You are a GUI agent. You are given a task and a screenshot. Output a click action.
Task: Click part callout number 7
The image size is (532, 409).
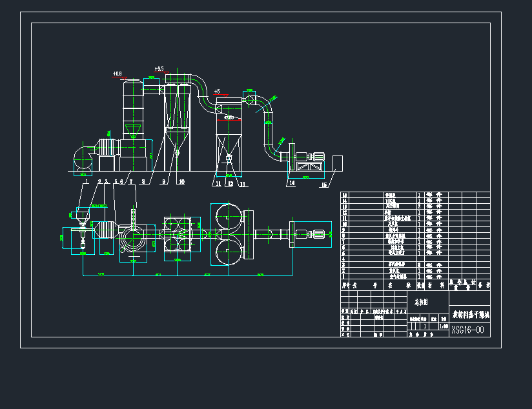131,183
